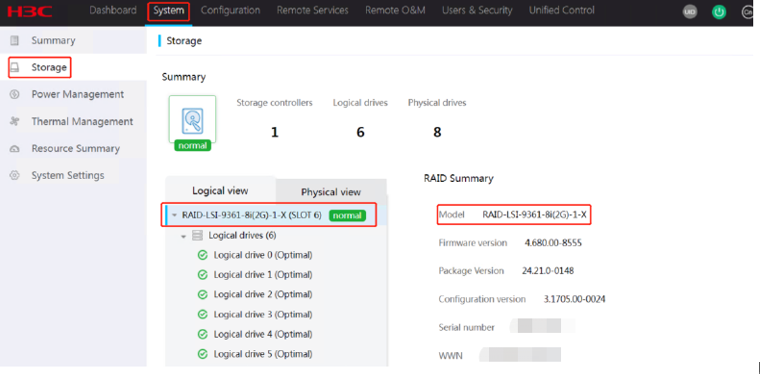The width and height of the screenshot is (760, 374).
Task: Go to Summary in the sidebar
Action: (53, 40)
